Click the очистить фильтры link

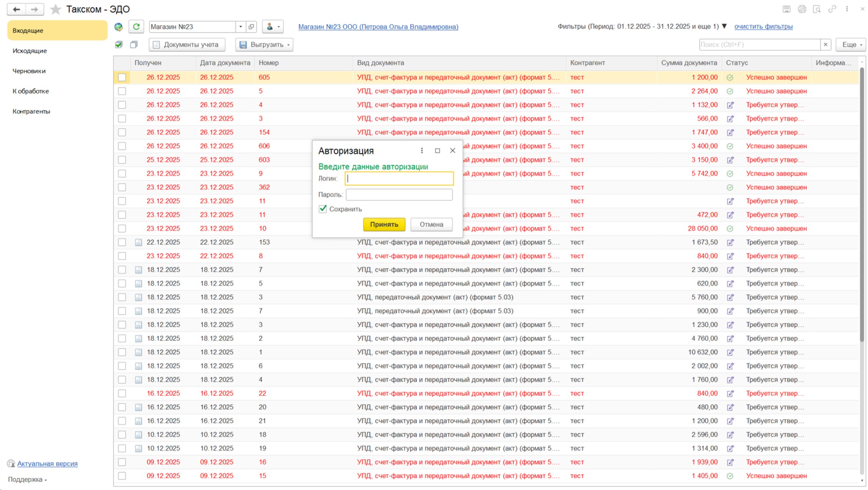763,27
